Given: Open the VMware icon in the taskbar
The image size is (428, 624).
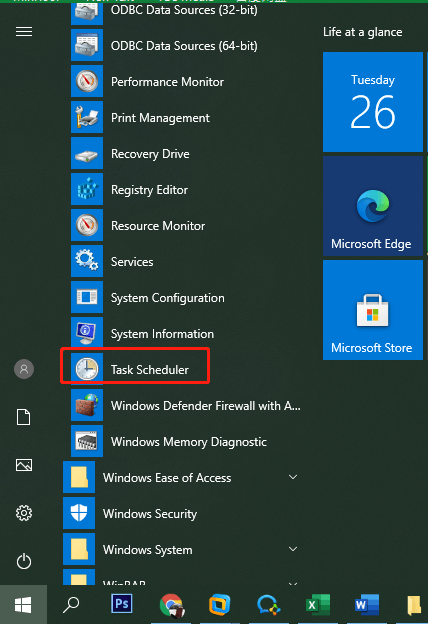Looking at the screenshot, I should tap(220, 605).
